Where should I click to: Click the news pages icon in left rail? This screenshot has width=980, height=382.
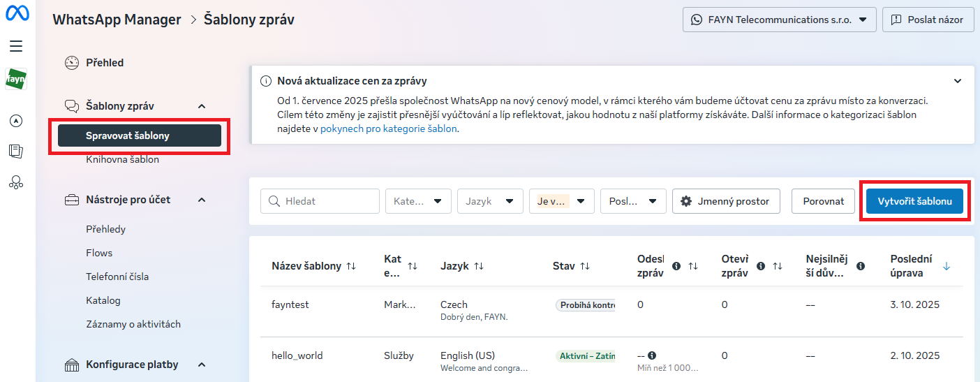click(16, 151)
